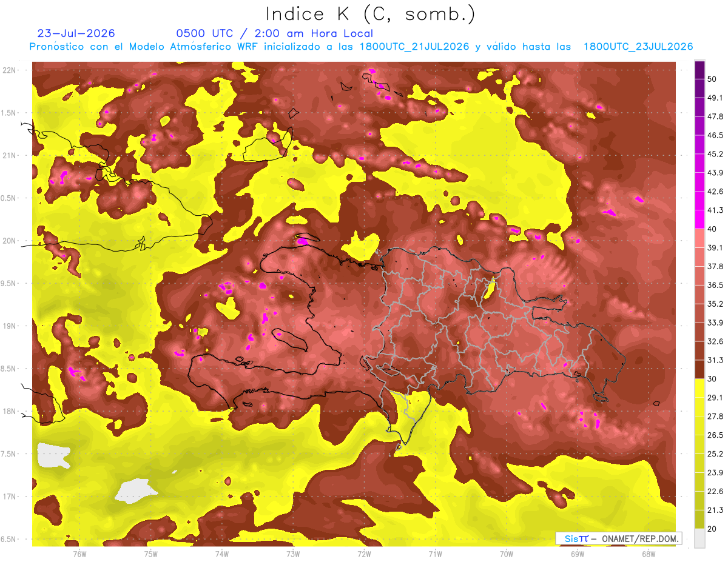Screen dimensions: 728x562
Task: Click the '25.2' colorbar label
Action: coord(715,455)
